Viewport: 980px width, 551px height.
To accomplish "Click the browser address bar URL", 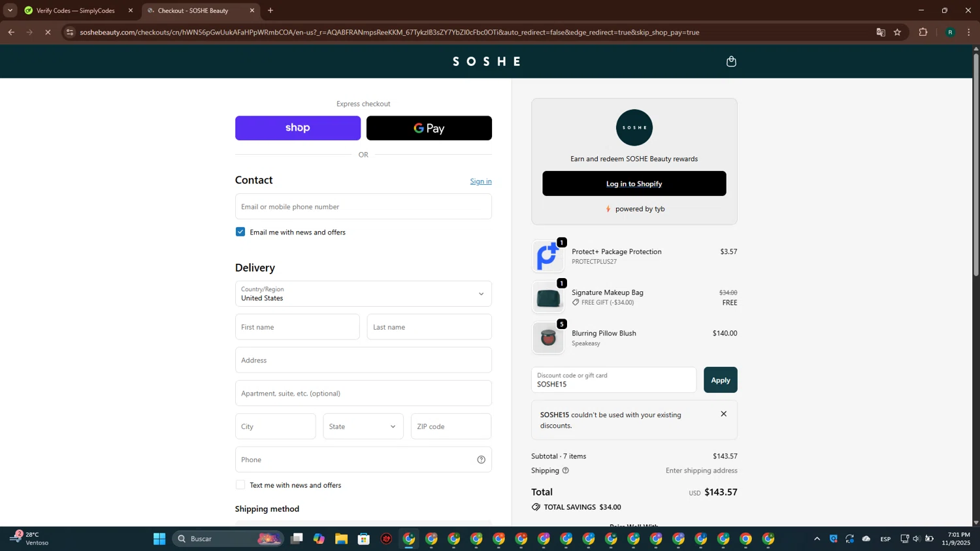I will click(389, 32).
